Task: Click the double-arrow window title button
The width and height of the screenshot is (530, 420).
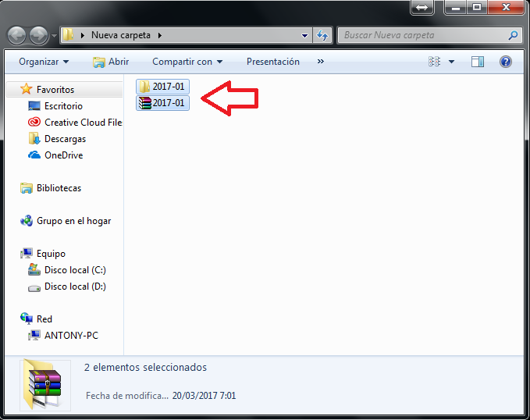Action: coord(422,7)
